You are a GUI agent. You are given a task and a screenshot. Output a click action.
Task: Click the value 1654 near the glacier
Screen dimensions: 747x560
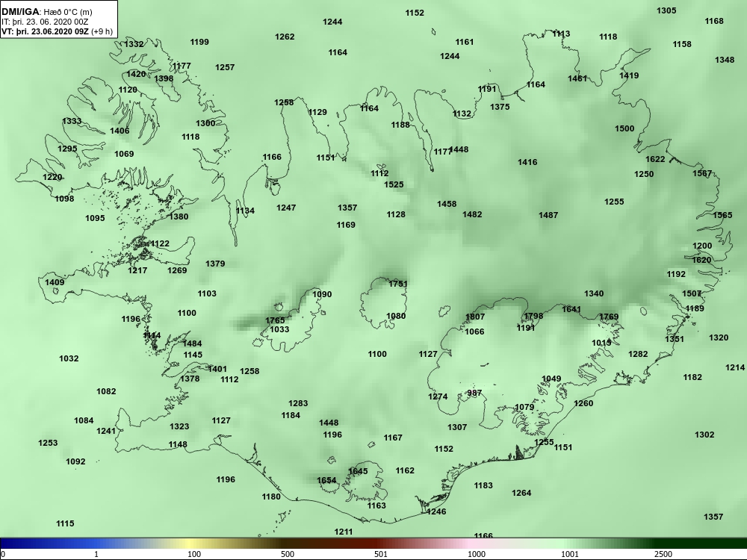[327, 480]
